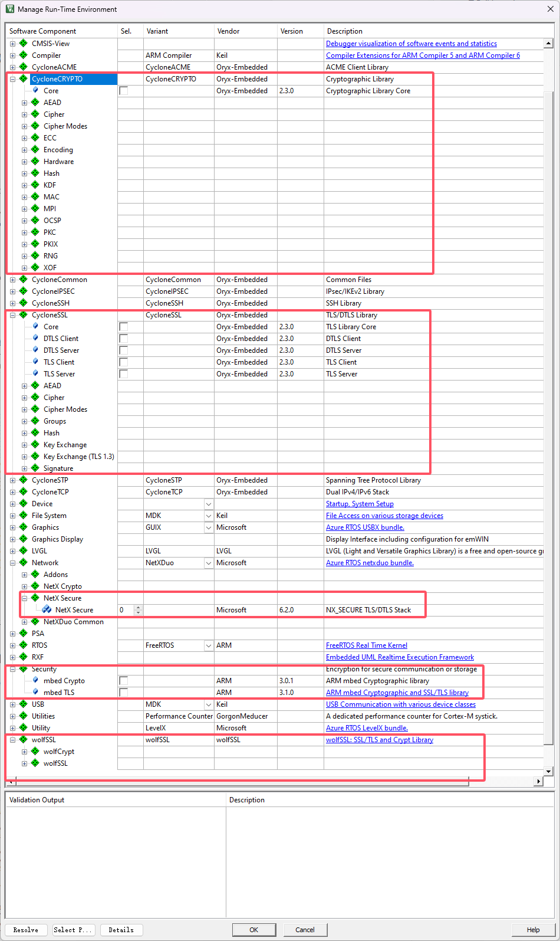Select the mbed TLS checkbox
Screen dimensions: 560x941
[124, 693]
